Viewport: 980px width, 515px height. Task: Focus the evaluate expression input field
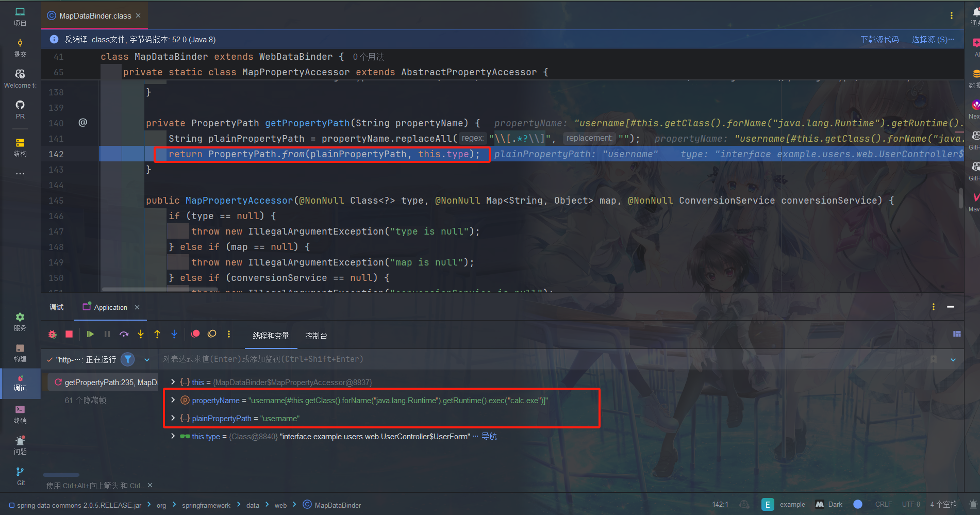point(541,359)
